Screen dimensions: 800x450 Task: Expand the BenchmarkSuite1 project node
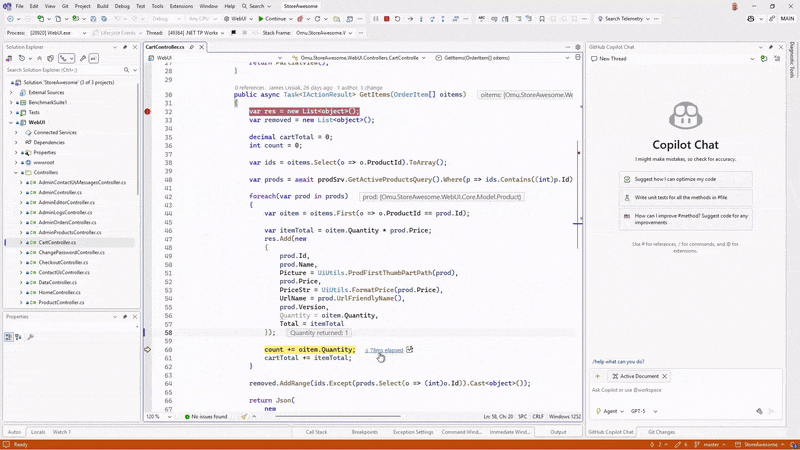click(x=11, y=102)
